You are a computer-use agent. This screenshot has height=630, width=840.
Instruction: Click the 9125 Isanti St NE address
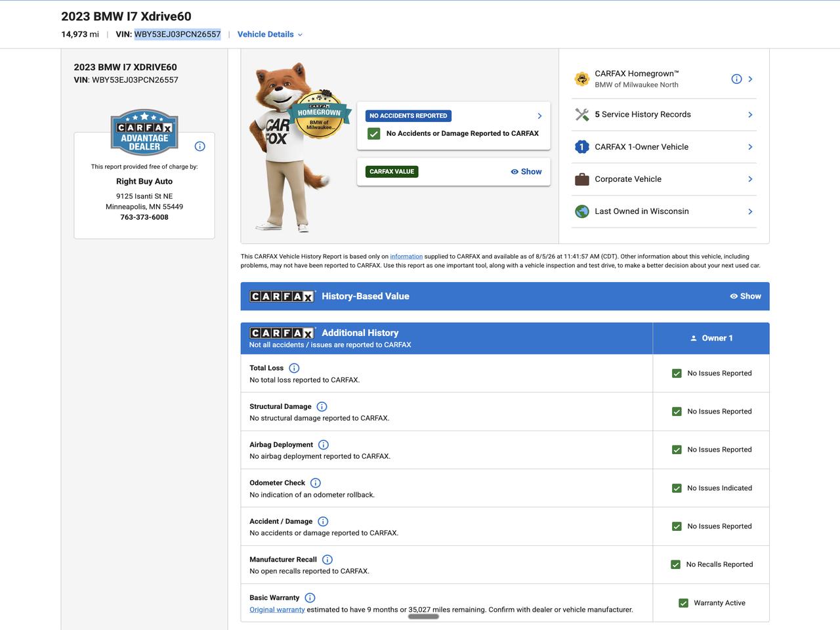pos(144,196)
